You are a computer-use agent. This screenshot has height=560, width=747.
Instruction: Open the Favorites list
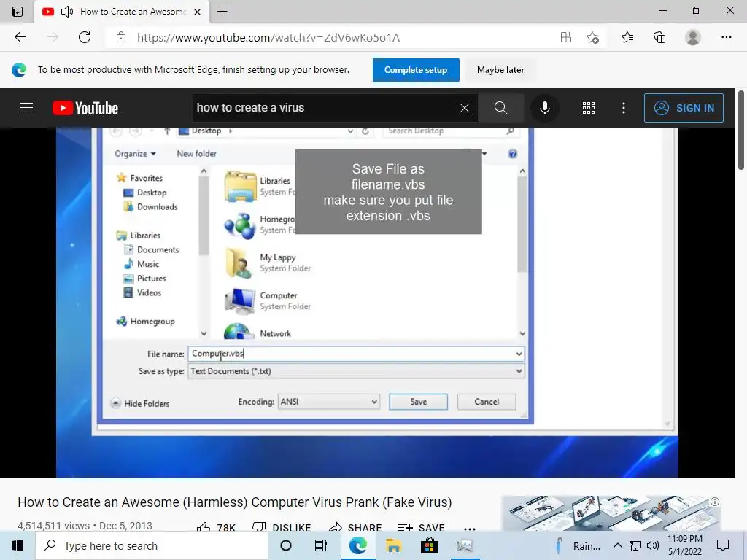click(627, 37)
